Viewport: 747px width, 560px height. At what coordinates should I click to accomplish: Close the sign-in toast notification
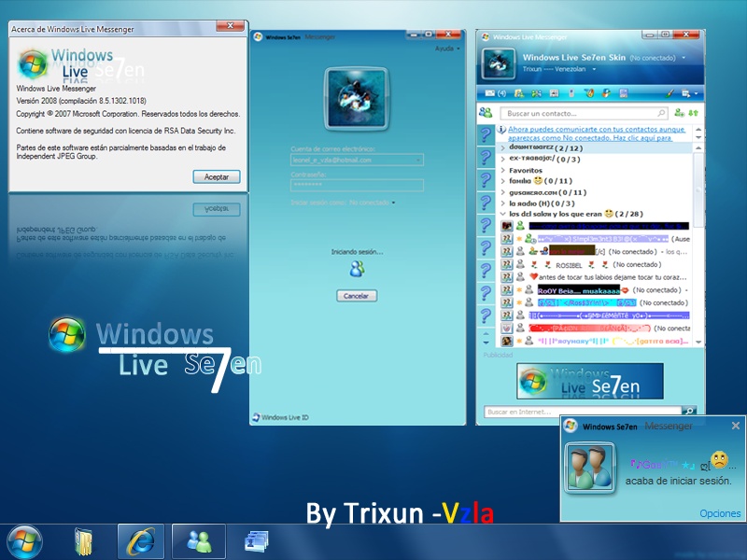pyautogui.click(x=736, y=426)
